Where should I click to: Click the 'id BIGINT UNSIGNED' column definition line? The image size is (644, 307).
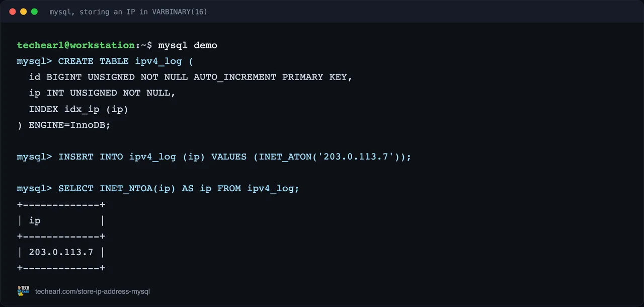191,77
